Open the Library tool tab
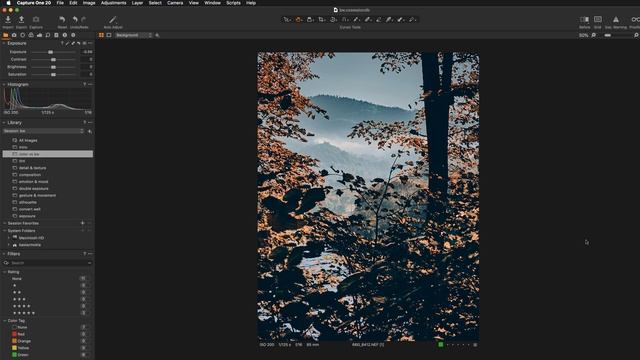Viewport: 640px width, 360px height. (6, 35)
